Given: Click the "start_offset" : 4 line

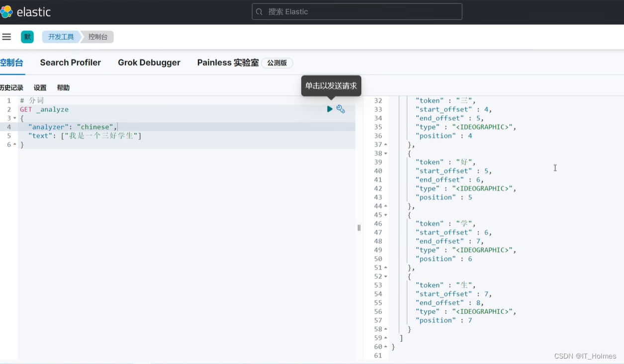Looking at the screenshot, I should coord(453,109).
